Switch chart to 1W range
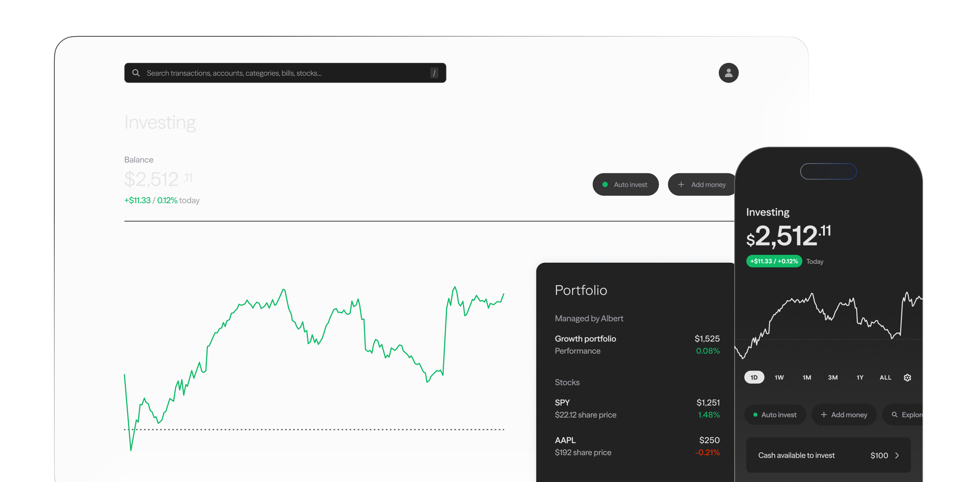The width and height of the screenshot is (980, 482). click(x=779, y=377)
